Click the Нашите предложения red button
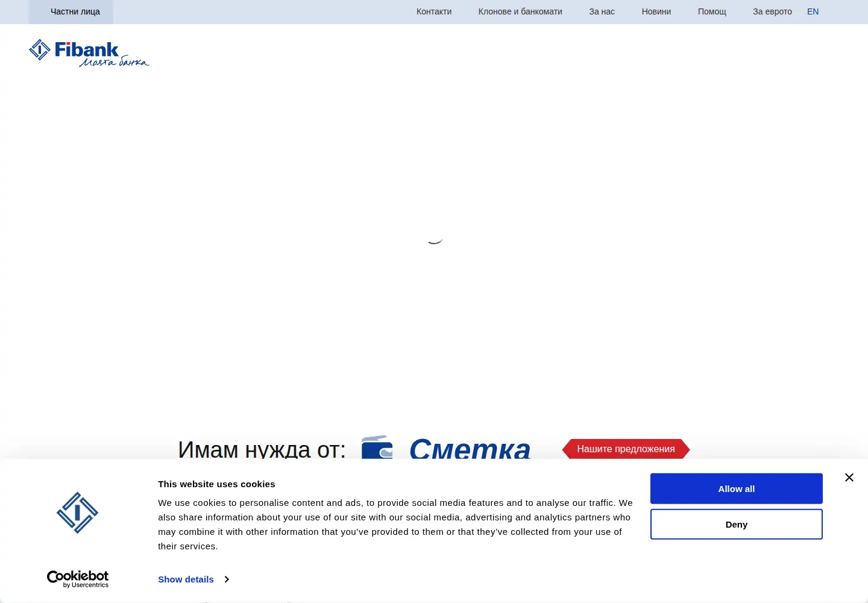 click(626, 449)
